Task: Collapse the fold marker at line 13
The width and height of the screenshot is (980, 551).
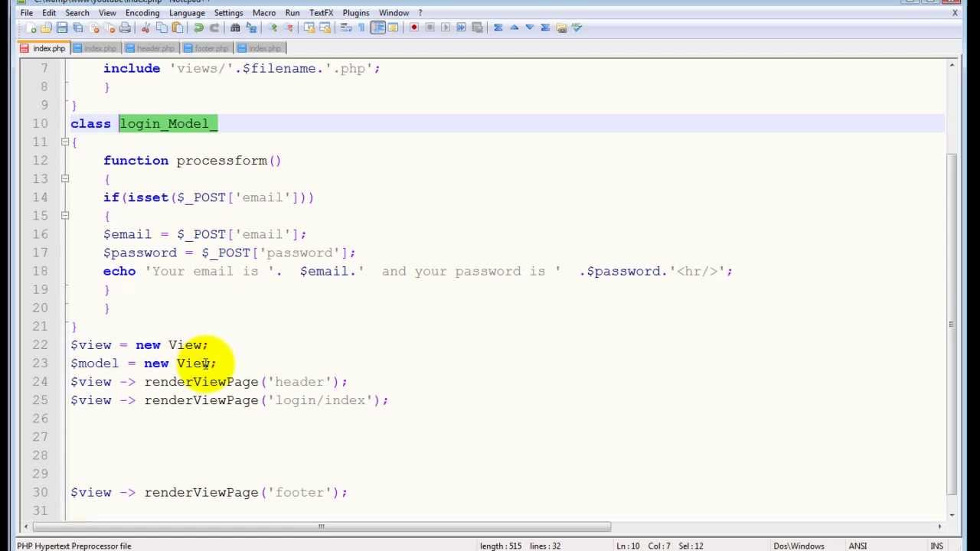Action: 65,178
